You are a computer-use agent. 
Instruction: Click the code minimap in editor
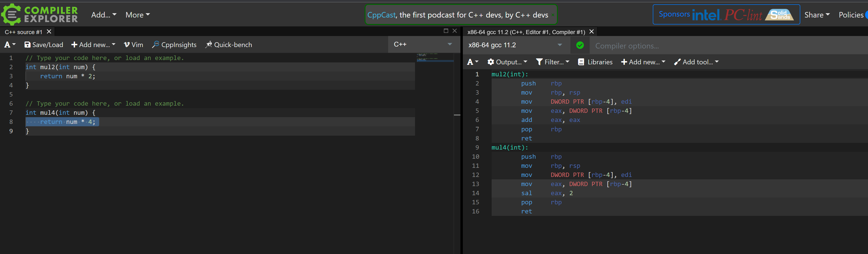pos(435,58)
